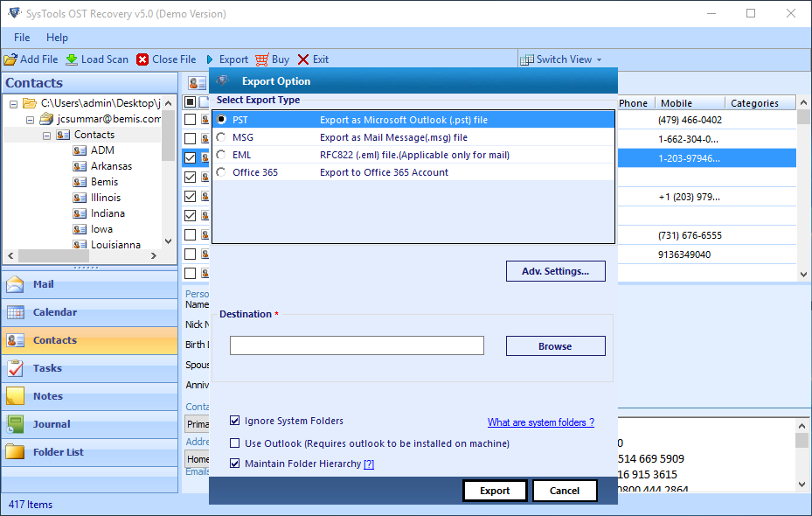Toggle Ignore System Folders checkbox

tap(234, 420)
